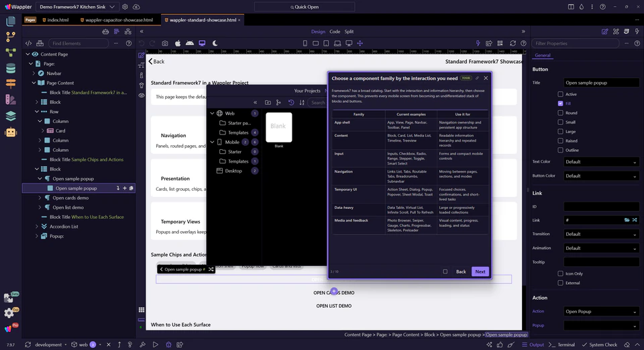This screenshot has width=644, height=350.
Task: Enable the Icon Only checkbox
Action: pos(560,273)
